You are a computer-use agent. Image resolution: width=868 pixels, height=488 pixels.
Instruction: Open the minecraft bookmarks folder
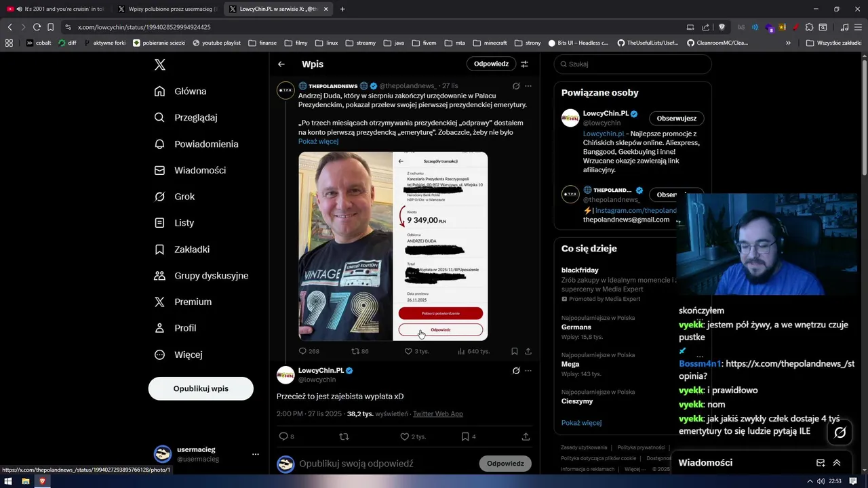pyautogui.click(x=490, y=43)
